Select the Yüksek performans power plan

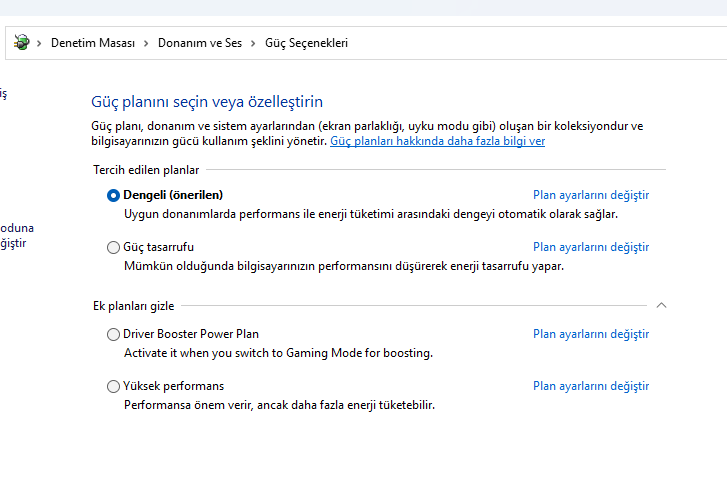tap(113, 386)
